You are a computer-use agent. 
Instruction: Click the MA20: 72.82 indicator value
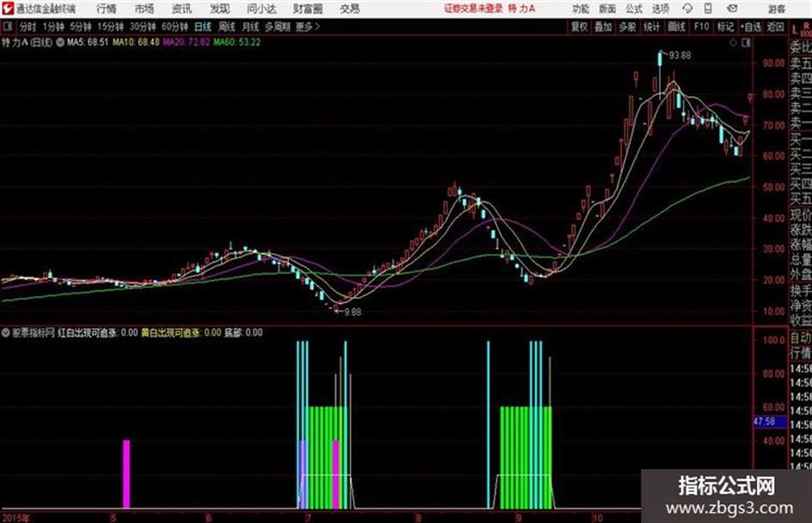point(186,42)
